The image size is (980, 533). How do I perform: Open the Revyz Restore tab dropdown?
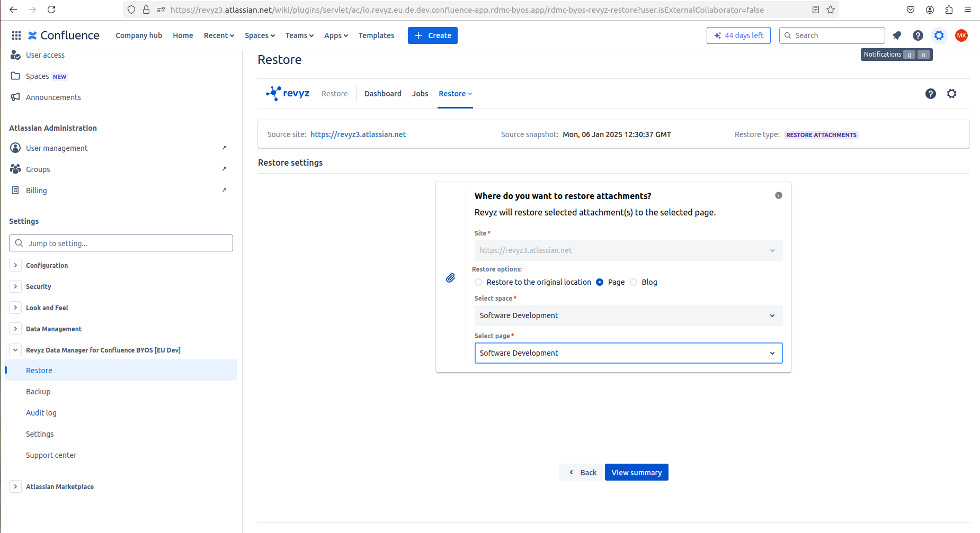[455, 94]
